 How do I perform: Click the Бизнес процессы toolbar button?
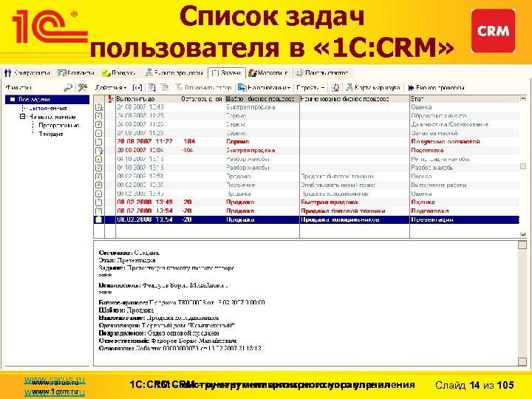tap(436, 88)
